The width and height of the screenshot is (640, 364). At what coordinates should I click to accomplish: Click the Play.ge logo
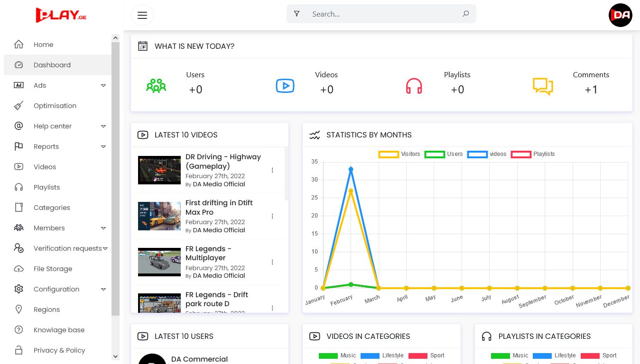[x=61, y=15]
